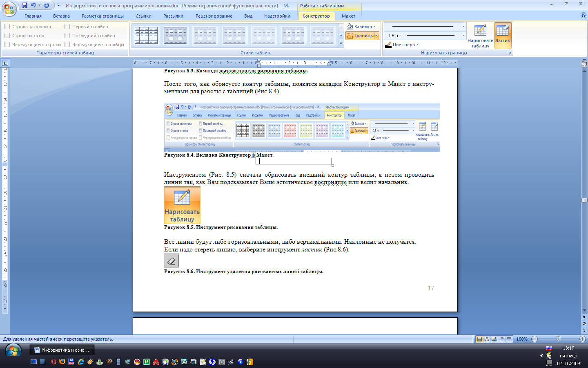Click the table move handle in document

[253, 155]
